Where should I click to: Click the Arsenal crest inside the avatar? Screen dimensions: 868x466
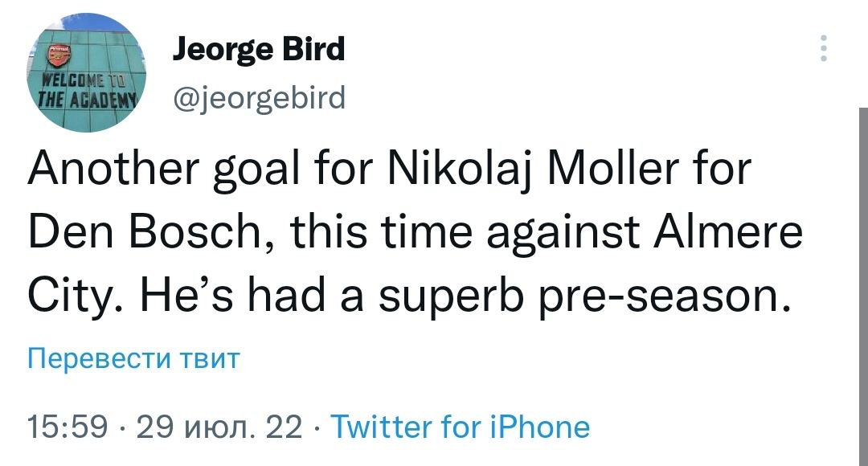59,55
